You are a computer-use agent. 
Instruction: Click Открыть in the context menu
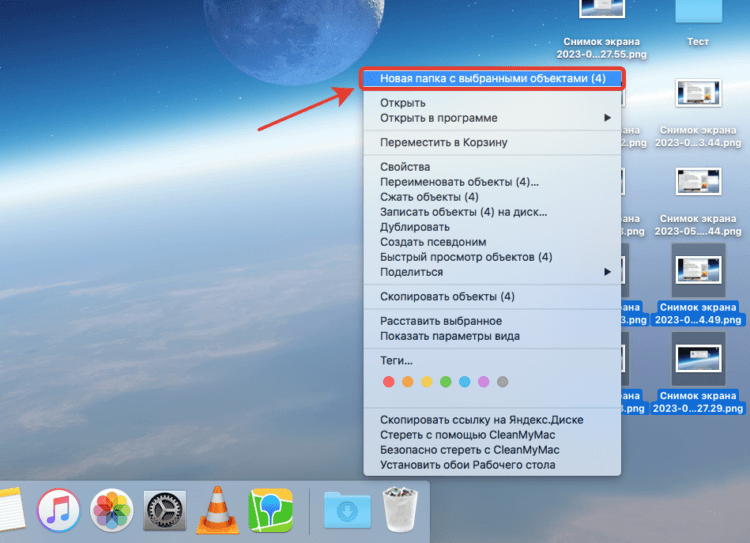(493, 103)
